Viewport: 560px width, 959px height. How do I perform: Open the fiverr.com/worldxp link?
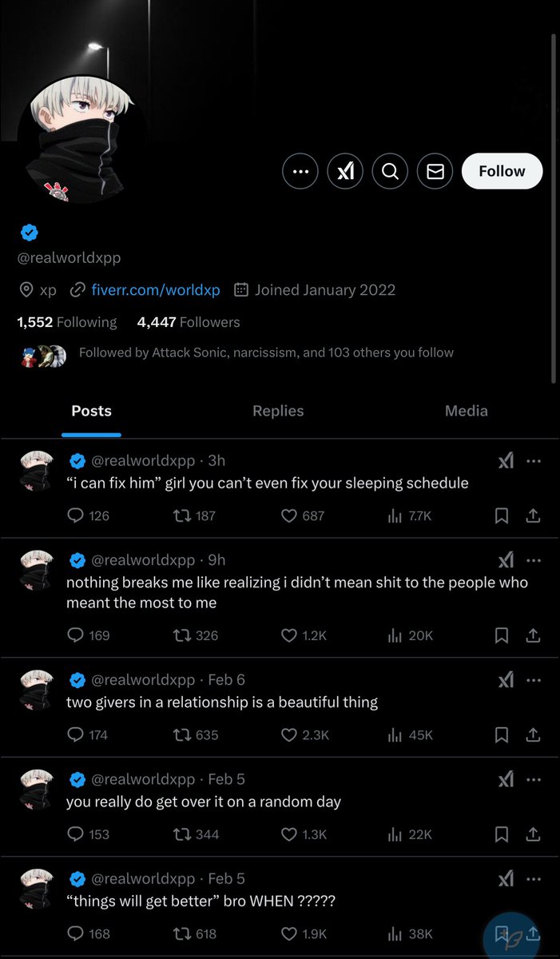(x=156, y=290)
